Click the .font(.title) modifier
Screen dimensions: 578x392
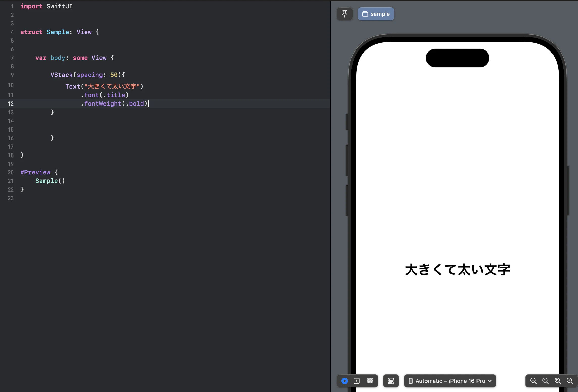click(x=104, y=95)
